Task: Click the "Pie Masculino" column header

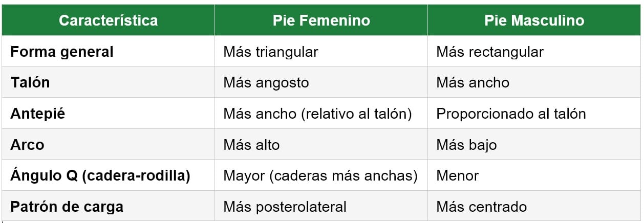Action: click(x=534, y=20)
